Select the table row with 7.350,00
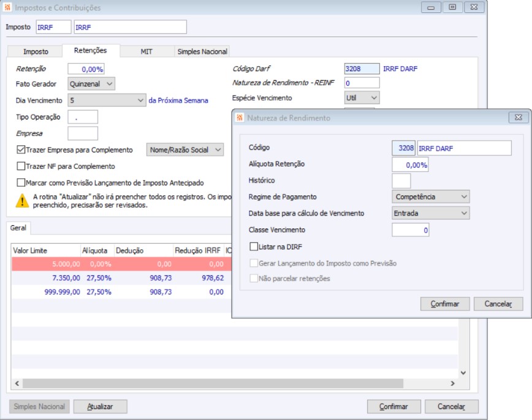 (x=122, y=278)
